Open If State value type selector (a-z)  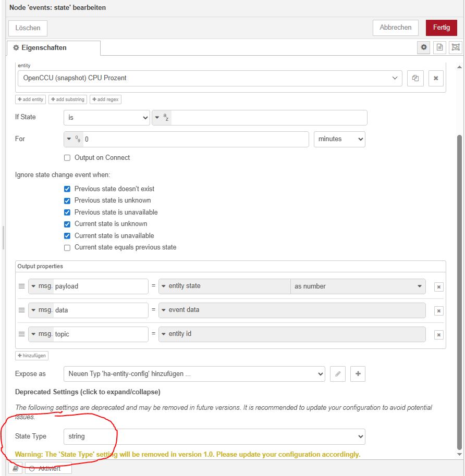tap(162, 118)
